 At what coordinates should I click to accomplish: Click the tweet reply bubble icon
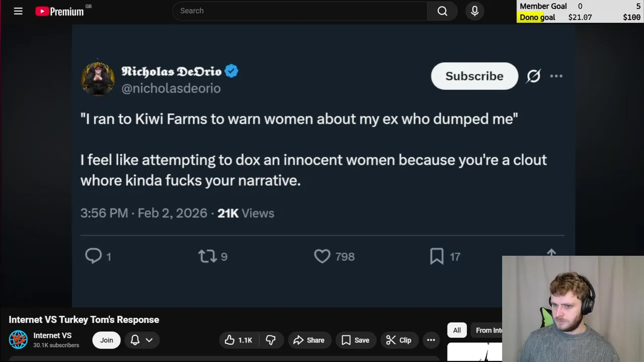(94, 256)
